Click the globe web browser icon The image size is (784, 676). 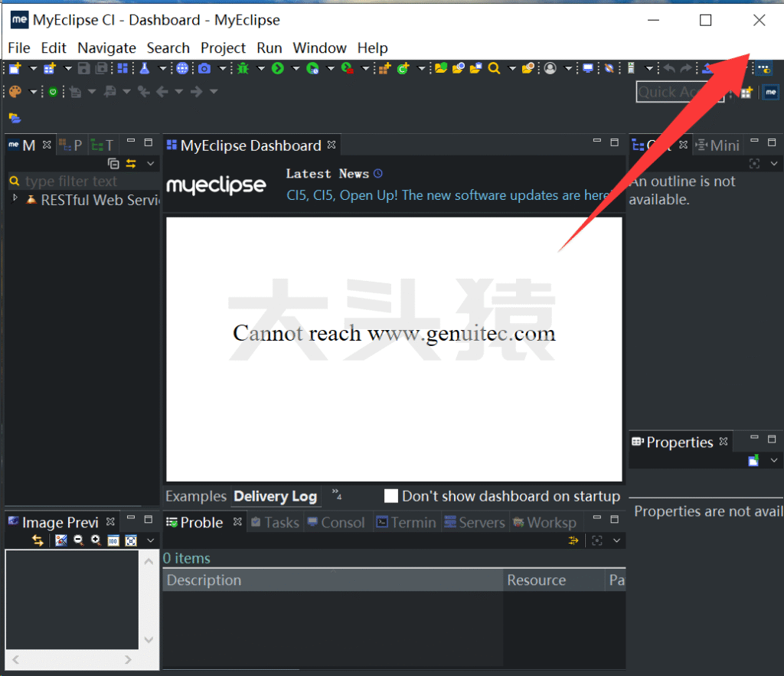(182, 69)
